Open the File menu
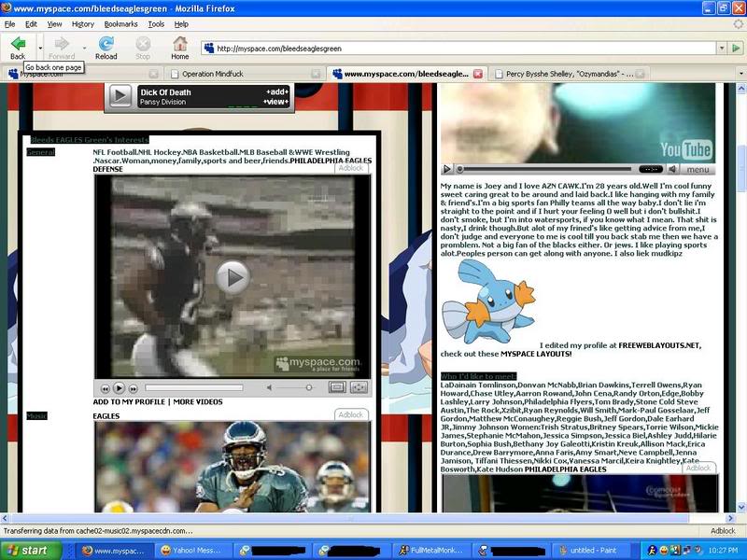The image size is (747, 560). tap(9, 24)
